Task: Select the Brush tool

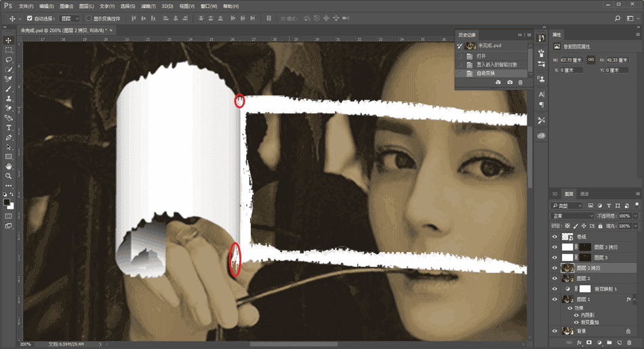Action: [9, 89]
